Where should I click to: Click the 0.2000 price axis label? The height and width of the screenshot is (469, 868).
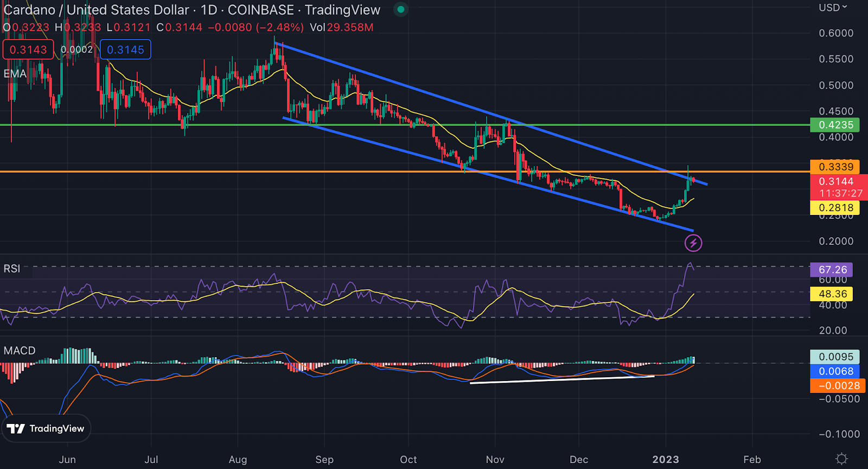(835, 241)
